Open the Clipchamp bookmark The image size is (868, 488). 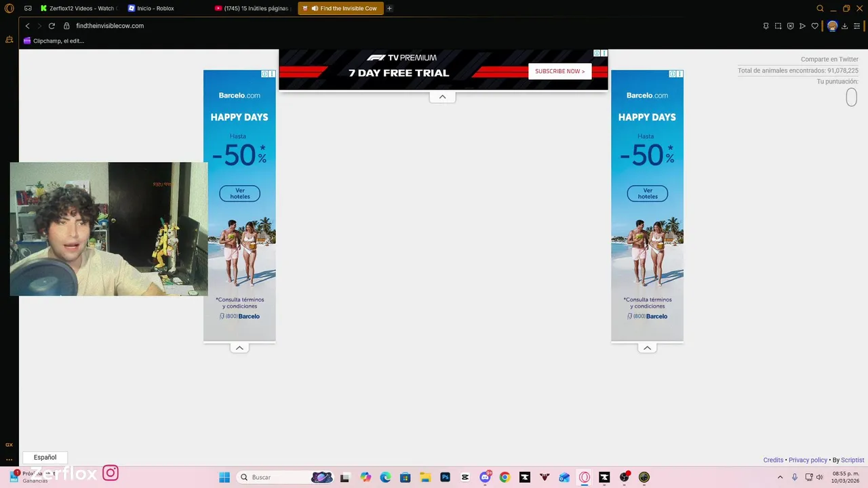[x=54, y=41]
